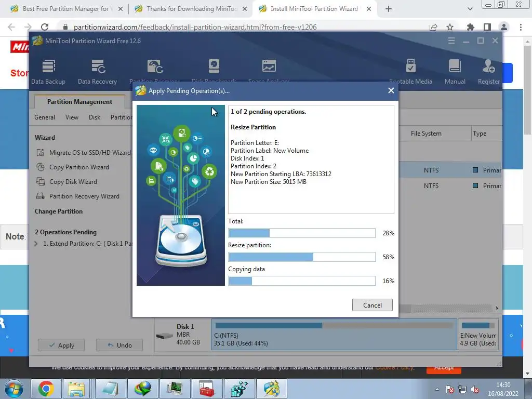Click Copying data progress bar
The height and width of the screenshot is (399, 532).
point(302,281)
